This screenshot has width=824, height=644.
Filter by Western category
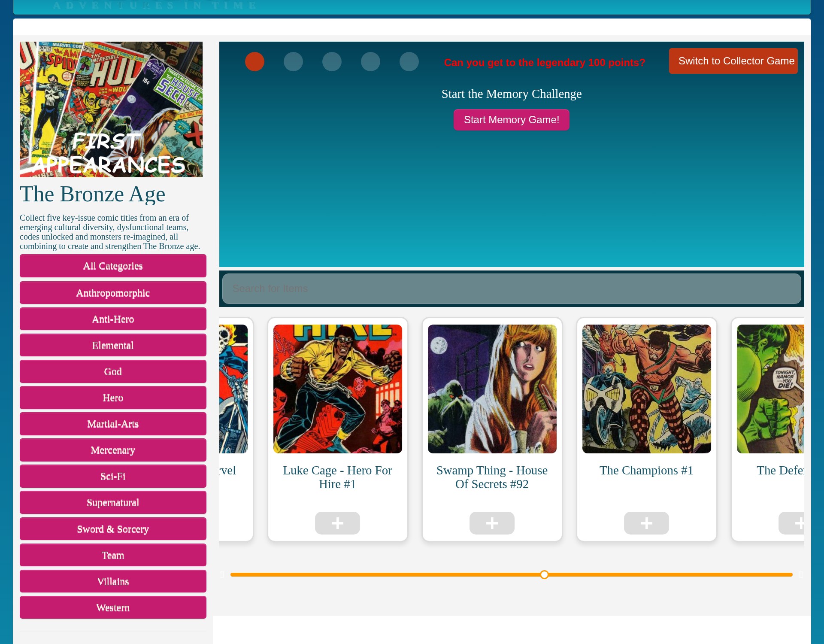(x=113, y=608)
